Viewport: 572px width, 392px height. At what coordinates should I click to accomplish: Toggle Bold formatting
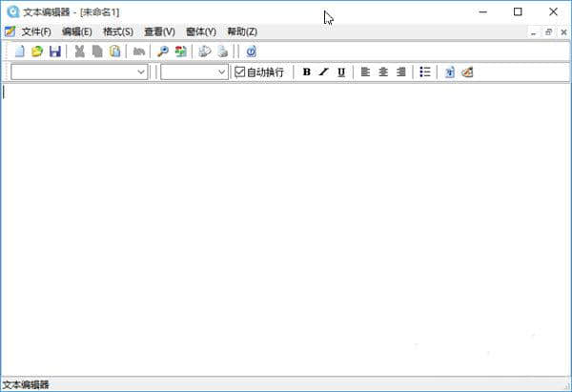tap(306, 72)
